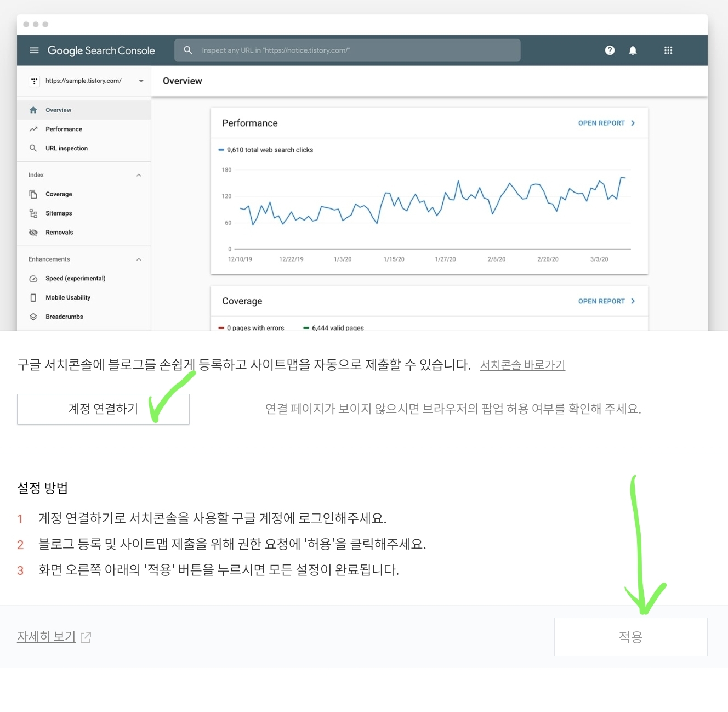Click the external link icon beside 자세히 보기

pos(86,637)
